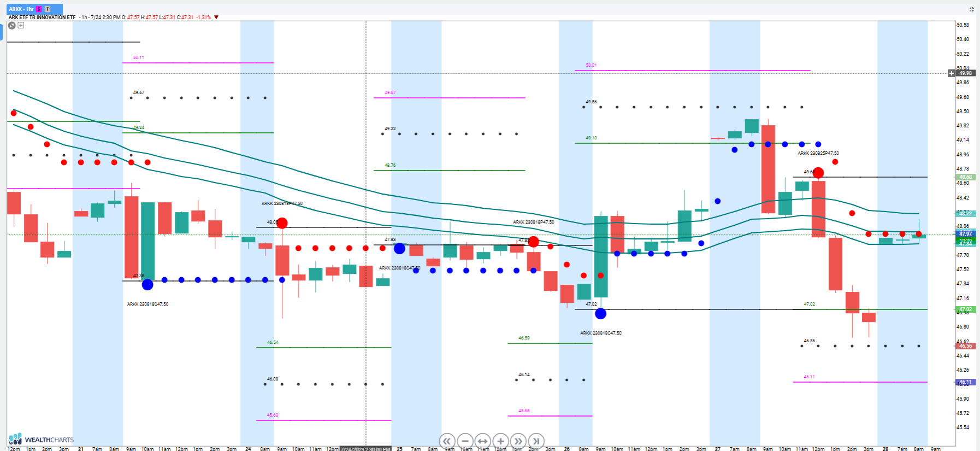Click the 47.97 current price tag on axis
Viewport: 980px width, 451px height.
coord(965,234)
